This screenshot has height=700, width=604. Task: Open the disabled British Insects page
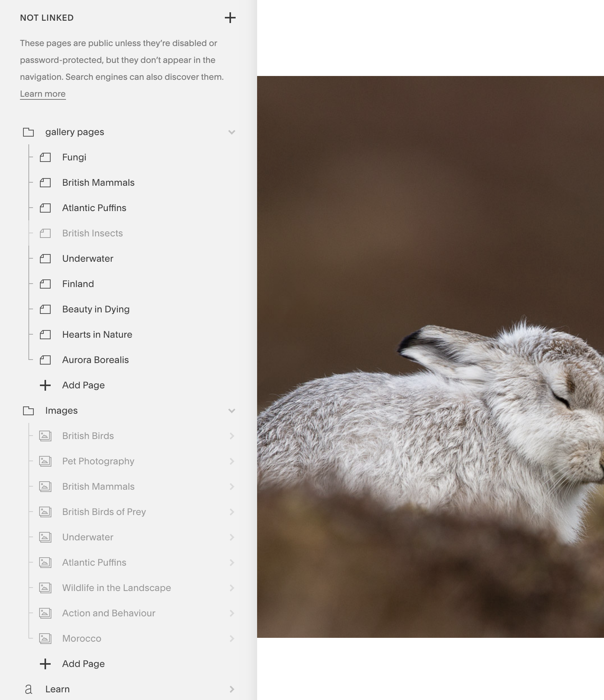[92, 233]
